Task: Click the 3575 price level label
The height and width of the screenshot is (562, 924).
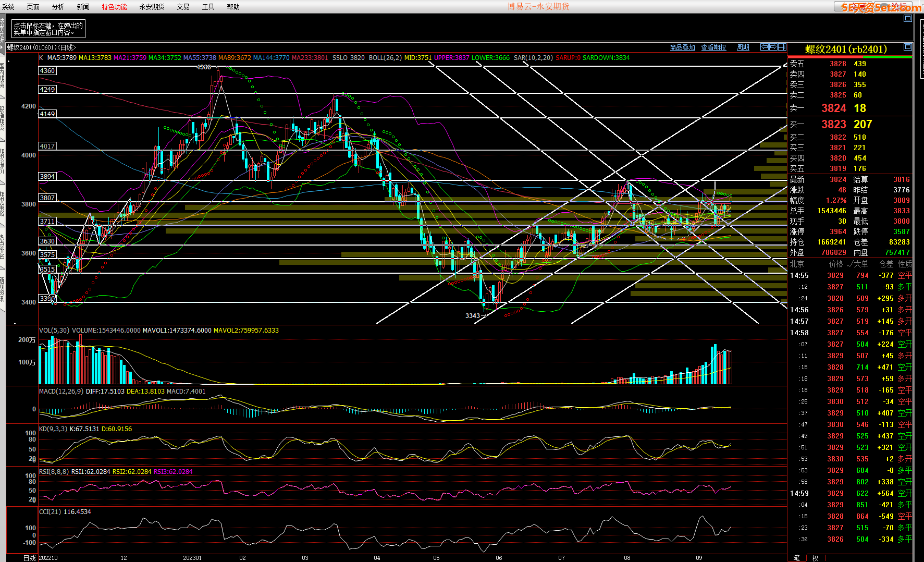Action: click(x=47, y=254)
